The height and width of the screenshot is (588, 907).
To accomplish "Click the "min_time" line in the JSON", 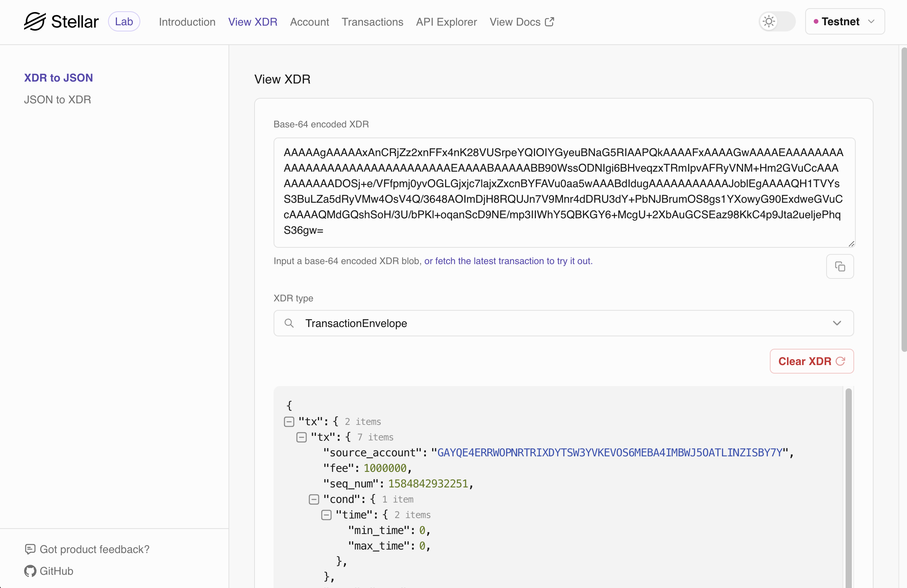I will click(x=389, y=531).
